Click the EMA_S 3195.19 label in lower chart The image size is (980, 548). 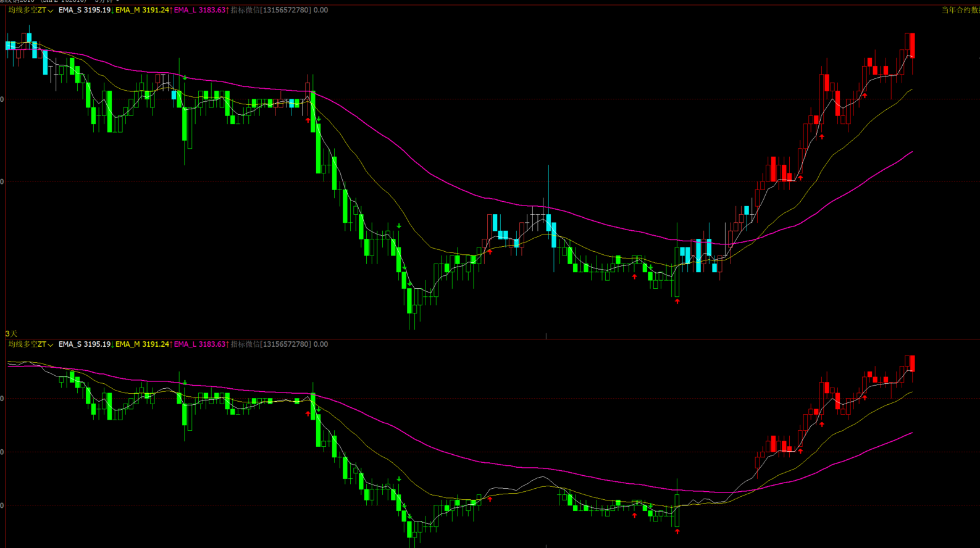tap(85, 344)
